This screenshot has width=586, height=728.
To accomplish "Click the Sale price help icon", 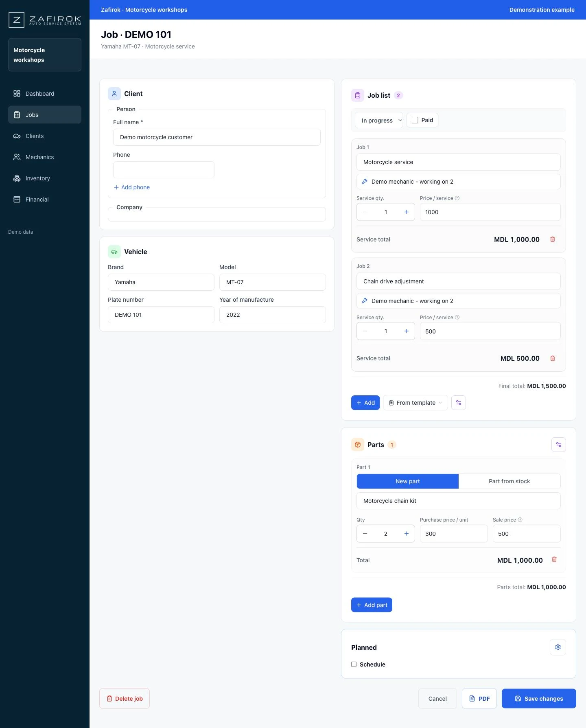I will (x=520, y=520).
